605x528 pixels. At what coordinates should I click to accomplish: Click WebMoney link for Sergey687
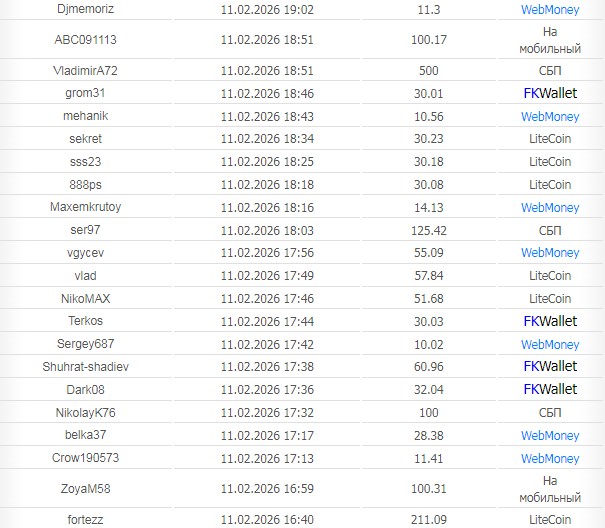pos(549,344)
